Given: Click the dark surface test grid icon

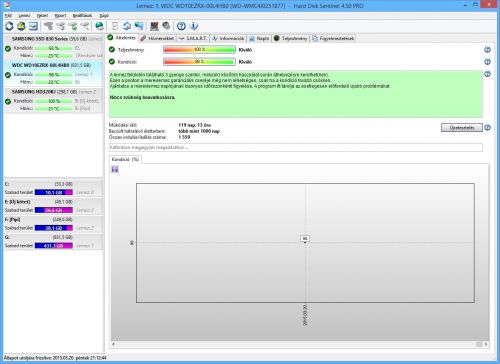Looking at the screenshot, I should pyautogui.click(x=154, y=26).
